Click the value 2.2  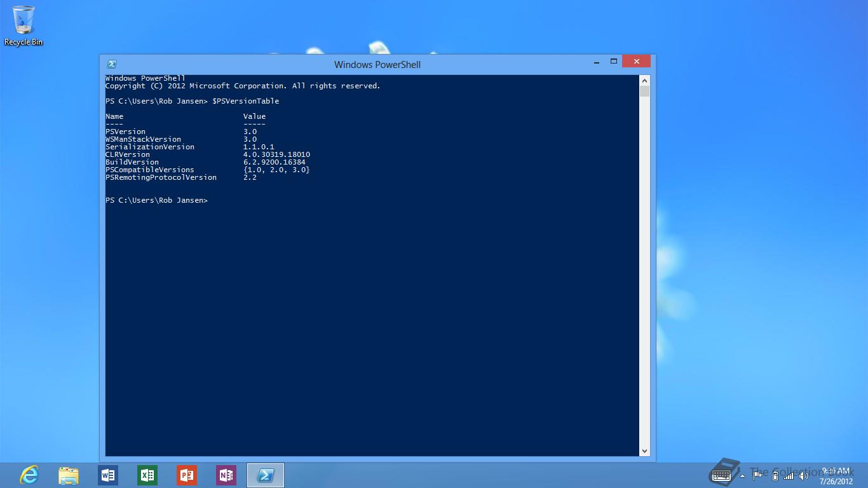[250, 177]
